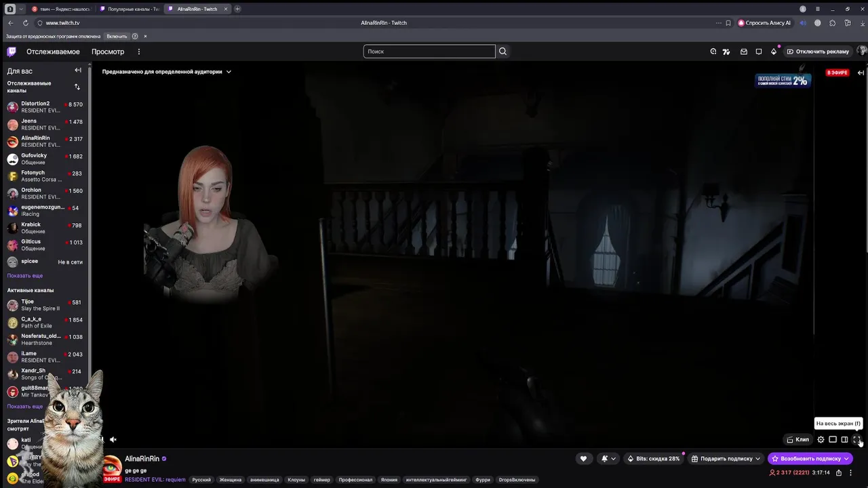Share the stream via share icon

click(839, 472)
